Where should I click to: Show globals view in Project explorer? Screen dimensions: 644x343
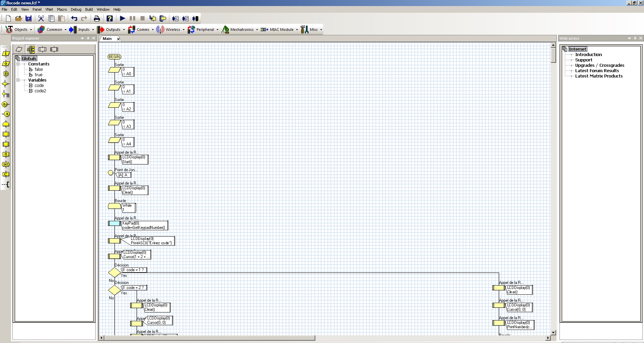(x=31, y=49)
